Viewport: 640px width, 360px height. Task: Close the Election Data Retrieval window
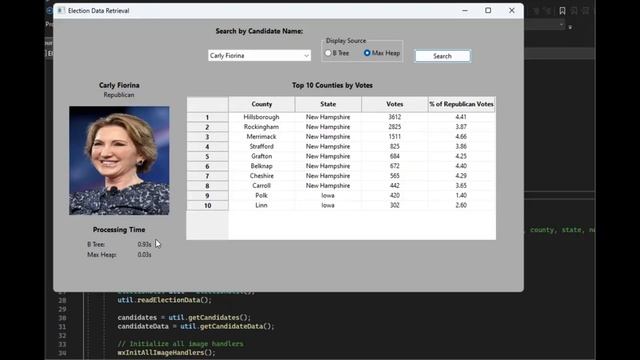point(512,11)
